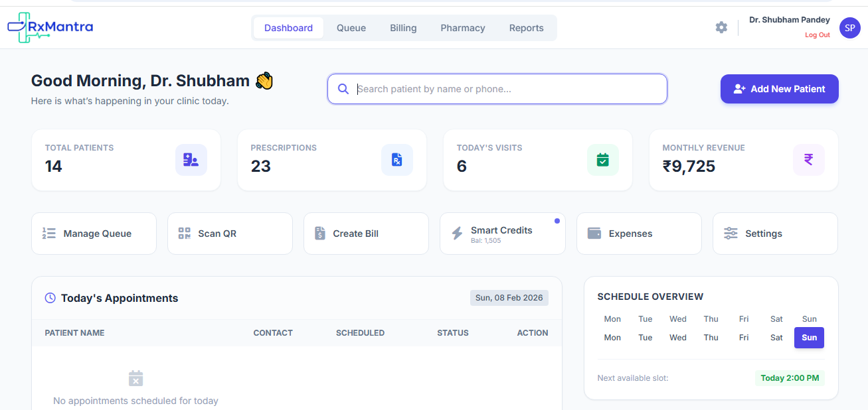Open the Reports tab

(x=526, y=27)
